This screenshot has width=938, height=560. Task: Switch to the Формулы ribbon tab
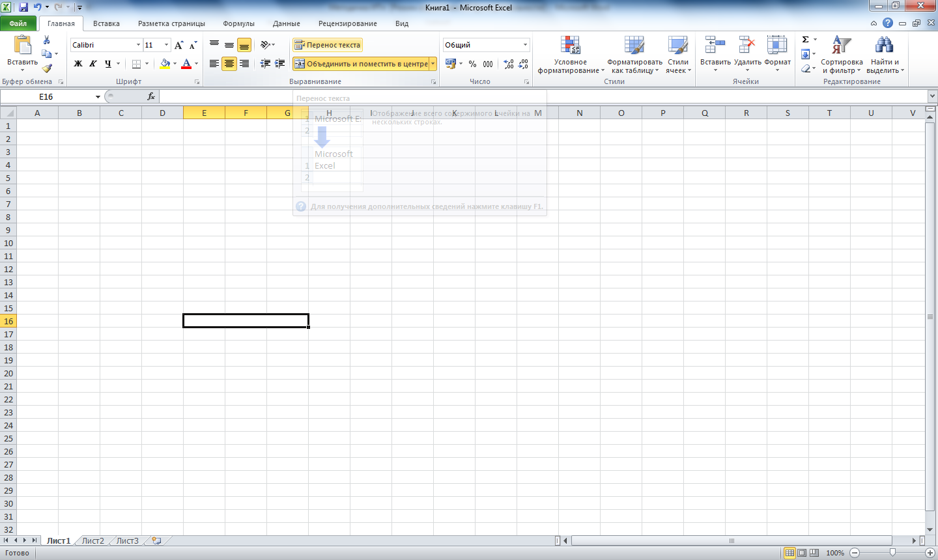pyautogui.click(x=238, y=23)
